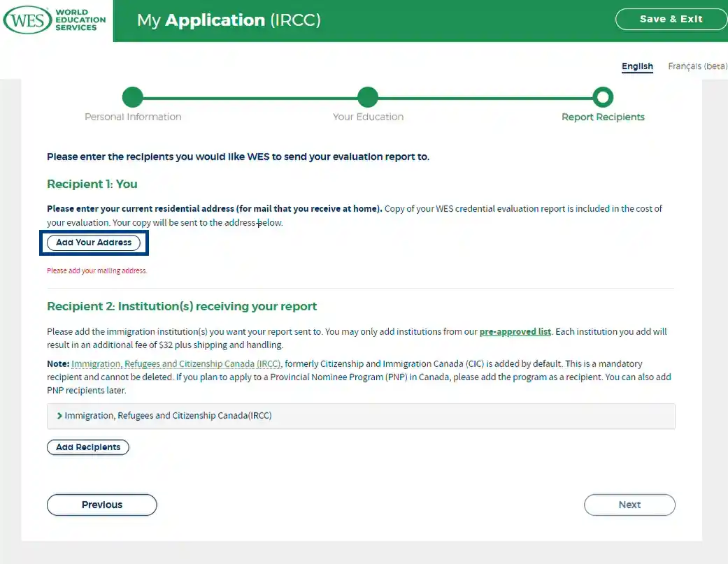The height and width of the screenshot is (564, 728).
Task: Click the Save & Exit button
Action: click(671, 19)
